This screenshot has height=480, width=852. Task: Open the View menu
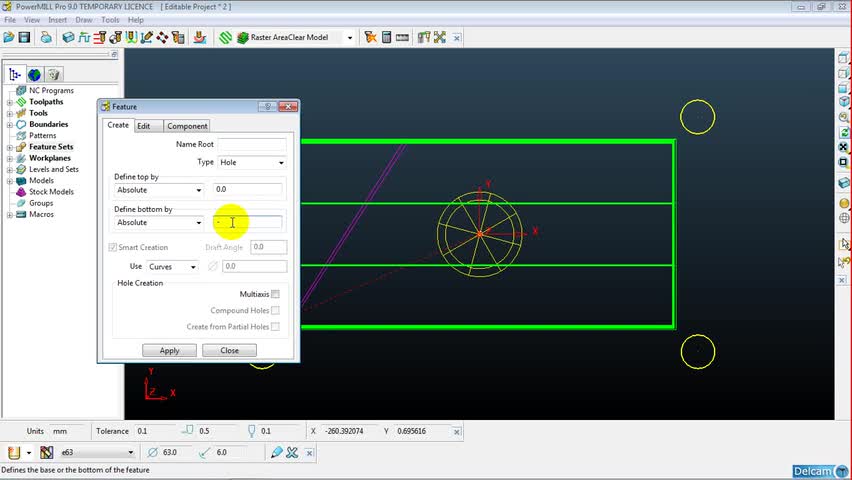point(32,20)
